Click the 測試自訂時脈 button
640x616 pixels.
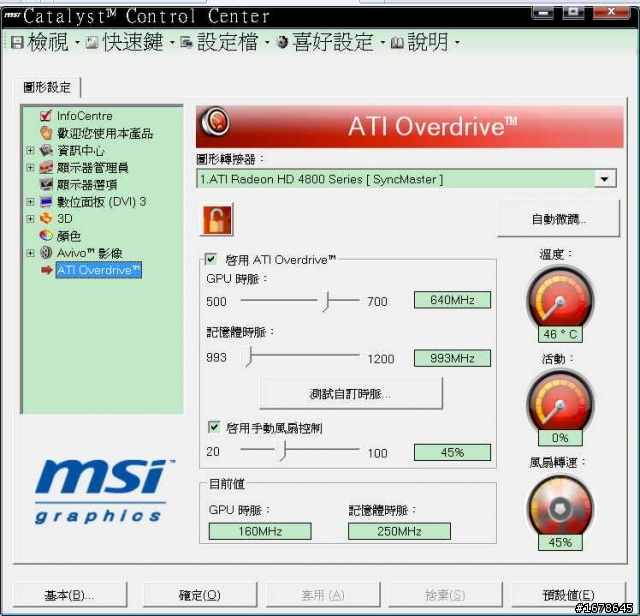351,394
